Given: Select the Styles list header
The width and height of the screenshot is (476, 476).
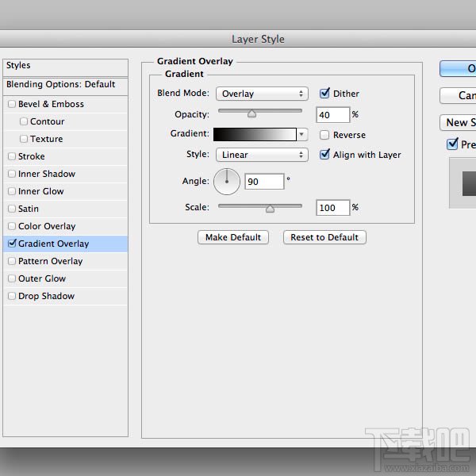Looking at the screenshot, I should click(66, 67).
